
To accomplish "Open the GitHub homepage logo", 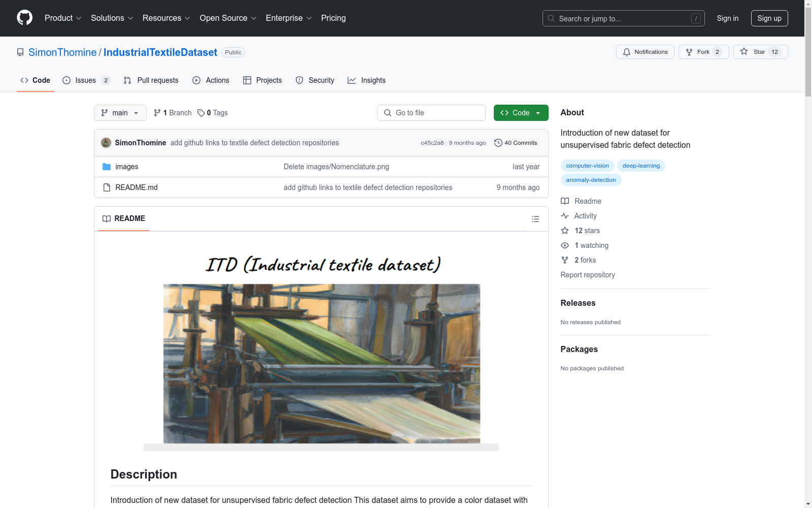I will coord(24,18).
